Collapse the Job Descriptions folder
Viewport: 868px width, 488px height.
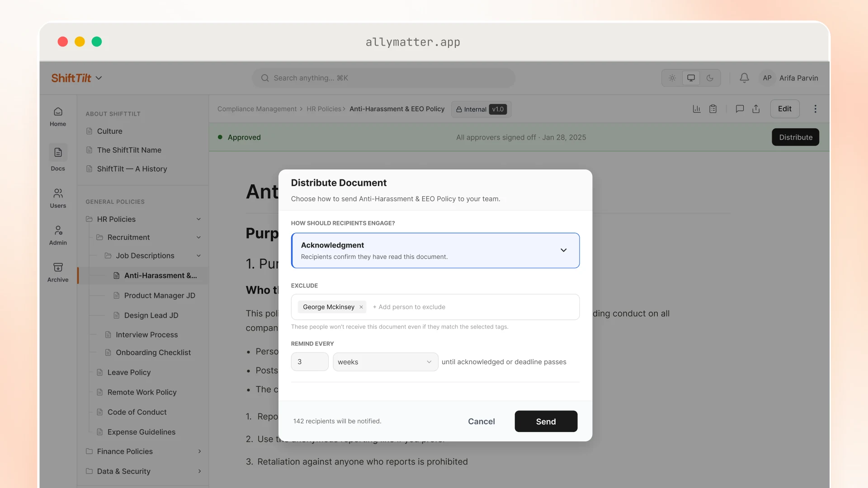pyautogui.click(x=198, y=256)
